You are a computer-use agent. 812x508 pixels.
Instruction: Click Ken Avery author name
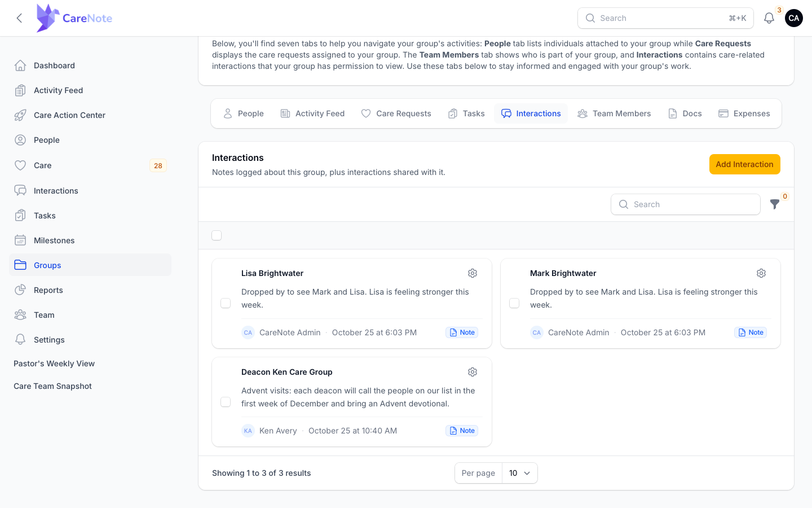(x=278, y=431)
